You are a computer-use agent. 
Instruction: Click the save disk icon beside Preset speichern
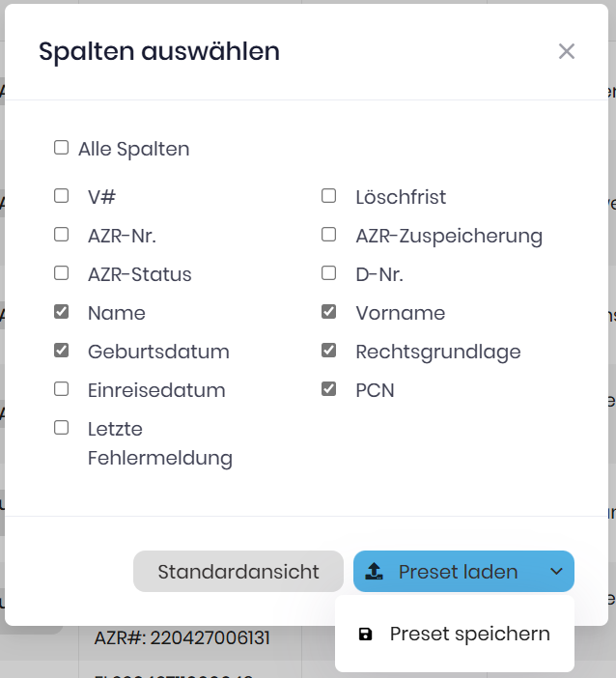(366, 635)
